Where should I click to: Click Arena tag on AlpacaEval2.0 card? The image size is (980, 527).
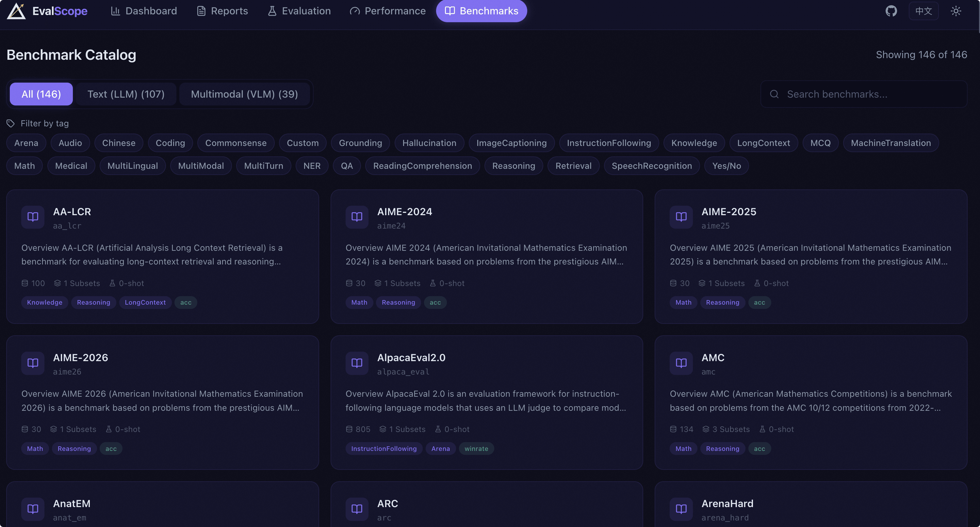point(441,449)
